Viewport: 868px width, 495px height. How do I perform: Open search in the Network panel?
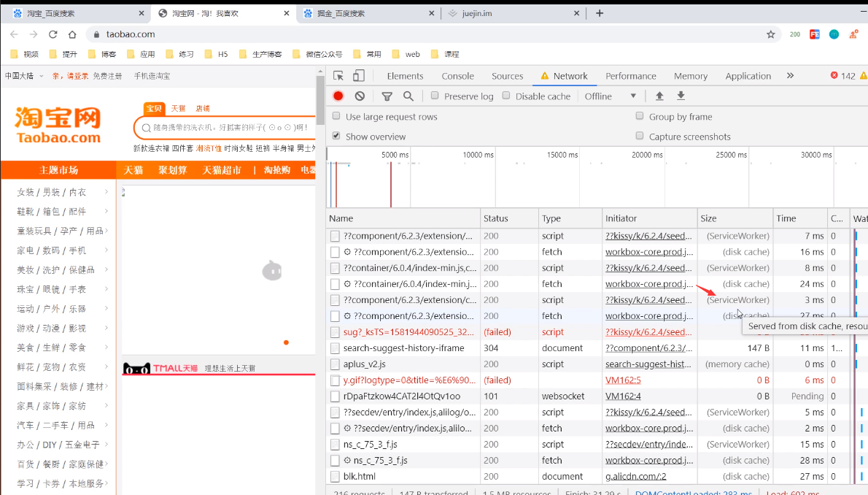tap(408, 96)
